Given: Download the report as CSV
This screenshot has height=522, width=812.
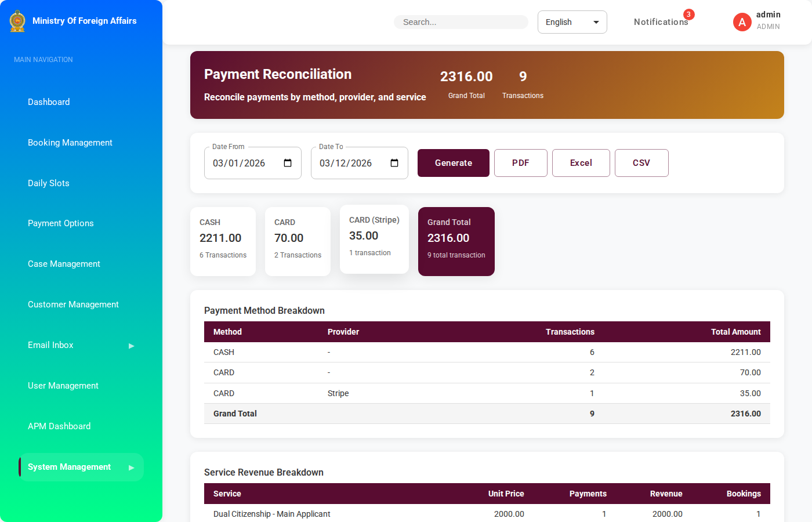Looking at the screenshot, I should 641,163.
